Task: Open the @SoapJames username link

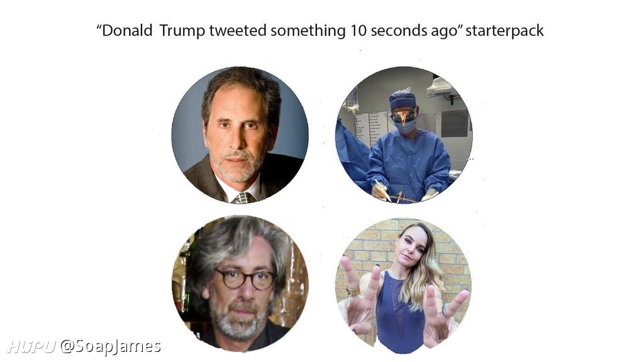Action: [111, 347]
